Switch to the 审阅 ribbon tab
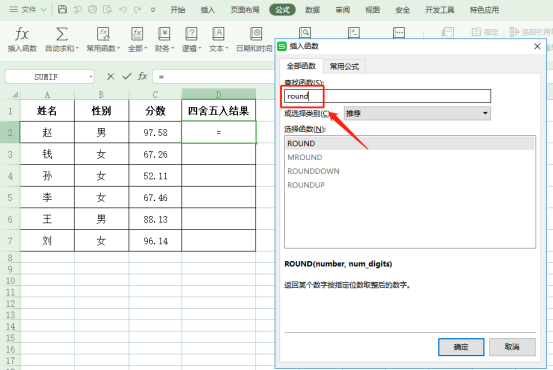Image resolution: width=553 pixels, height=370 pixels. tap(342, 10)
